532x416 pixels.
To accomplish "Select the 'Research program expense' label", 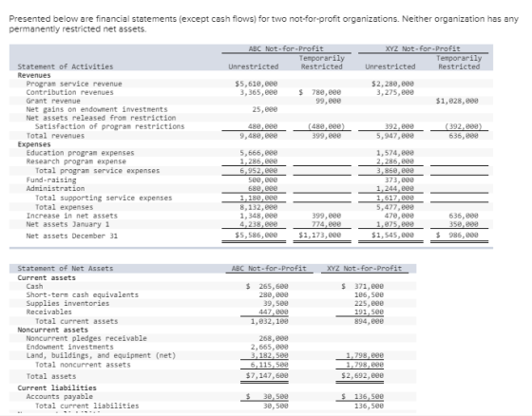I will pos(76,161).
